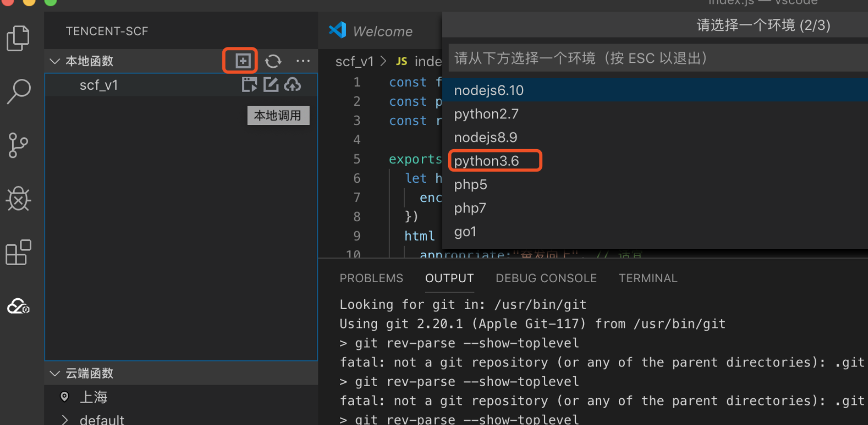Click line number 5 in editor gutter
Image resolution: width=868 pixels, height=425 pixels.
click(x=357, y=159)
